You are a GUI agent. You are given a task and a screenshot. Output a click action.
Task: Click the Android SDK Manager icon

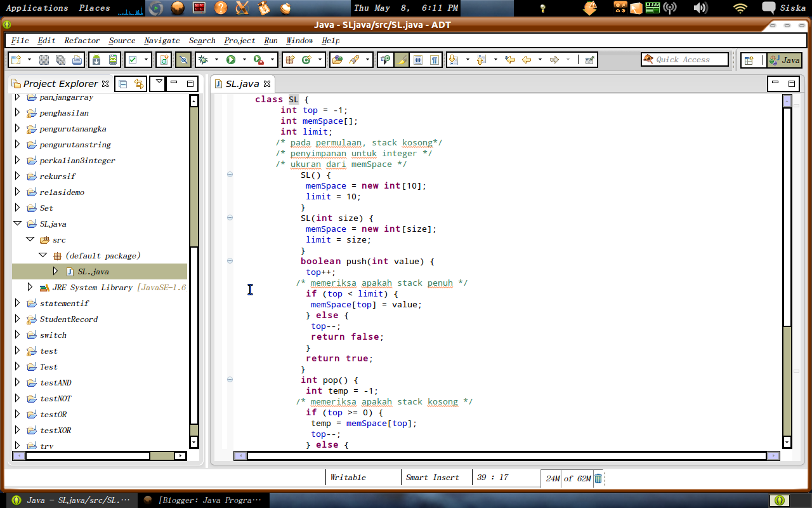96,60
